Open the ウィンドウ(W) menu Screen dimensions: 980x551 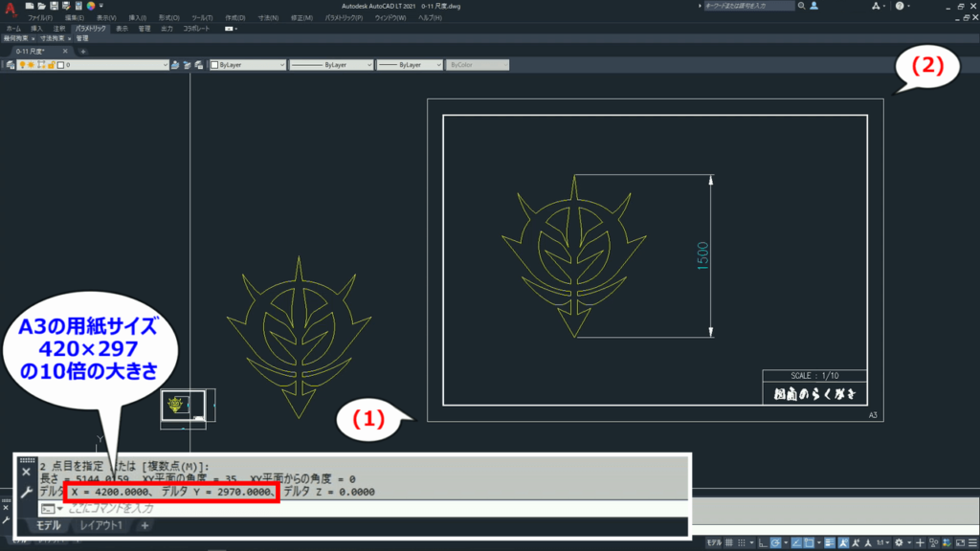390,18
